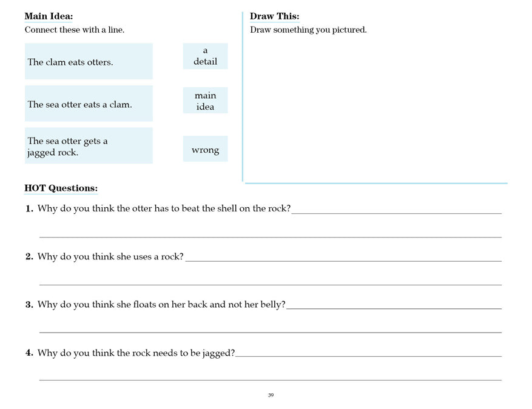Click the "The sea otter gets a jagged rock." box
532x409 pixels.
88,145
